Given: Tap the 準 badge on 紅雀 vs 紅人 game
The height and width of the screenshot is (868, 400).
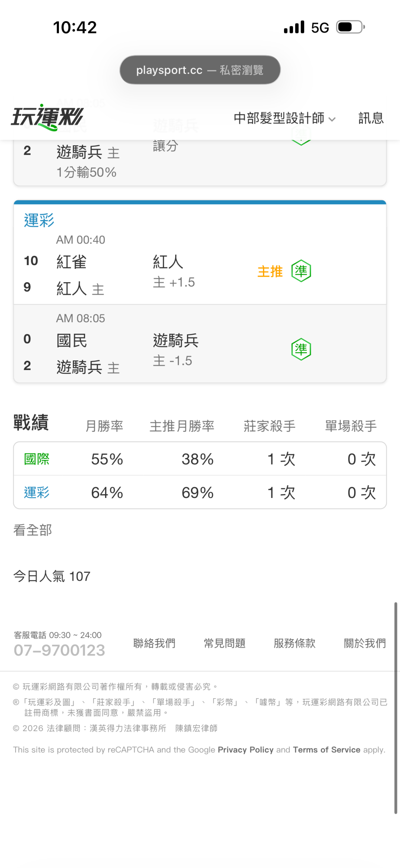Looking at the screenshot, I should tap(301, 271).
